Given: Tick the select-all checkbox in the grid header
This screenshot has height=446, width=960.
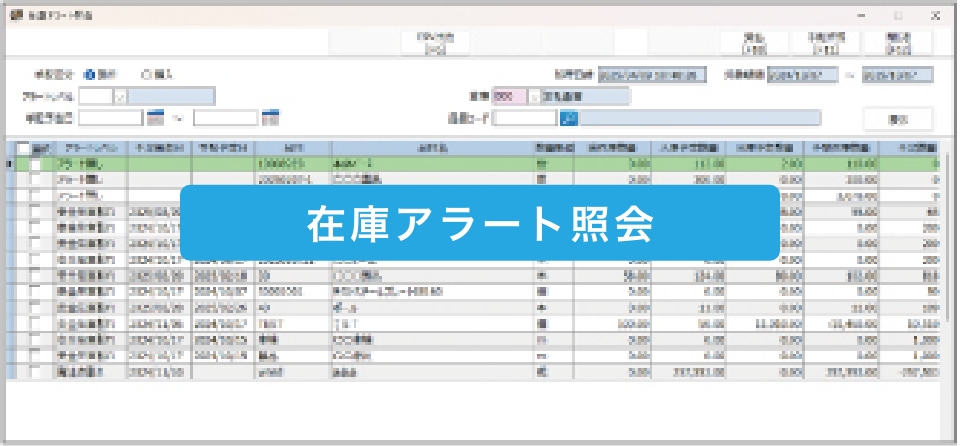Looking at the screenshot, I should (24, 147).
